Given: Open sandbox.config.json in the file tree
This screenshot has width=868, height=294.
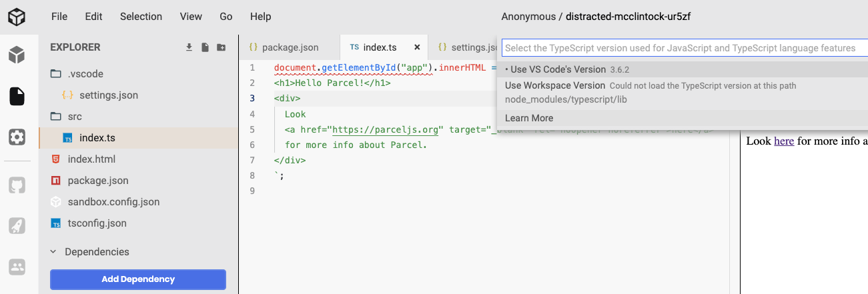Looking at the screenshot, I should [113, 202].
